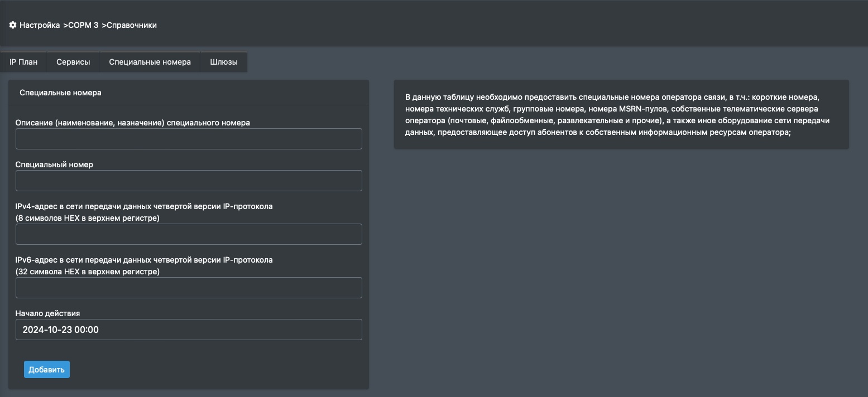868x397 pixels.
Task: Click the Настройка breadcrumb link
Action: tap(39, 25)
